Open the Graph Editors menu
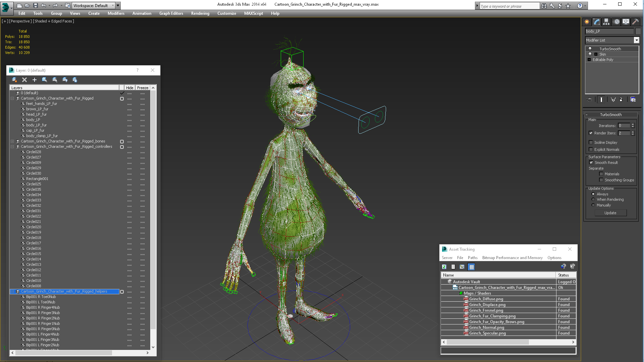644x362 pixels. coord(171,13)
